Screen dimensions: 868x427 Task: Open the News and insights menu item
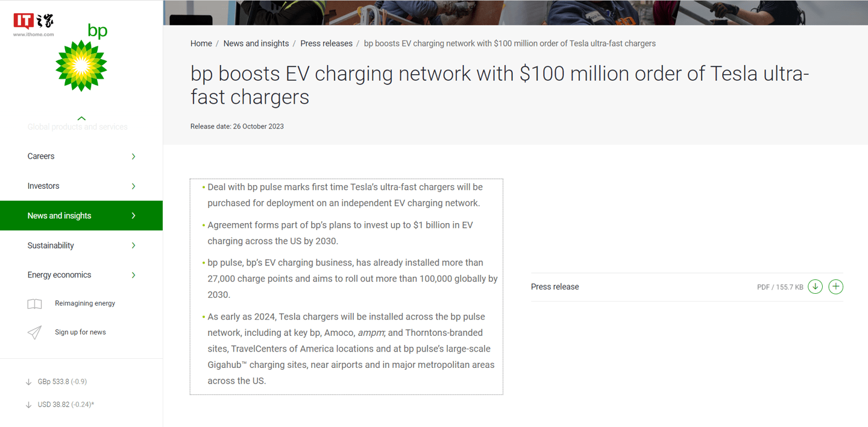[x=59, y=216]
